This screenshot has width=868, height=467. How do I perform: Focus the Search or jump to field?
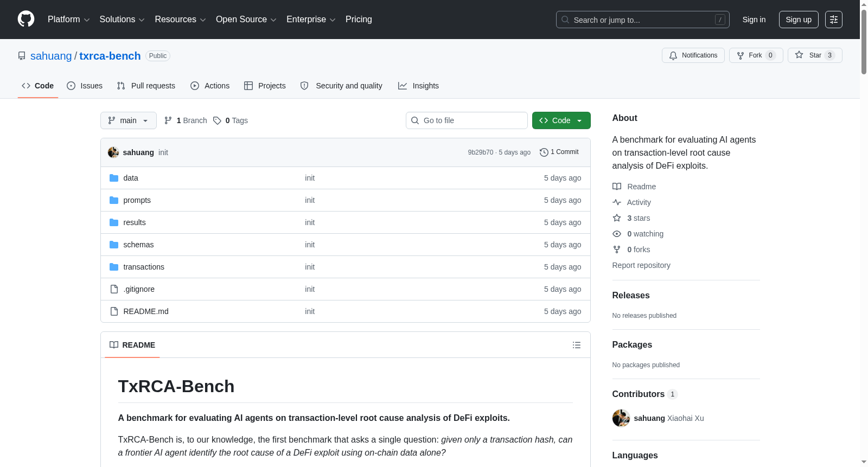(643, 20)
